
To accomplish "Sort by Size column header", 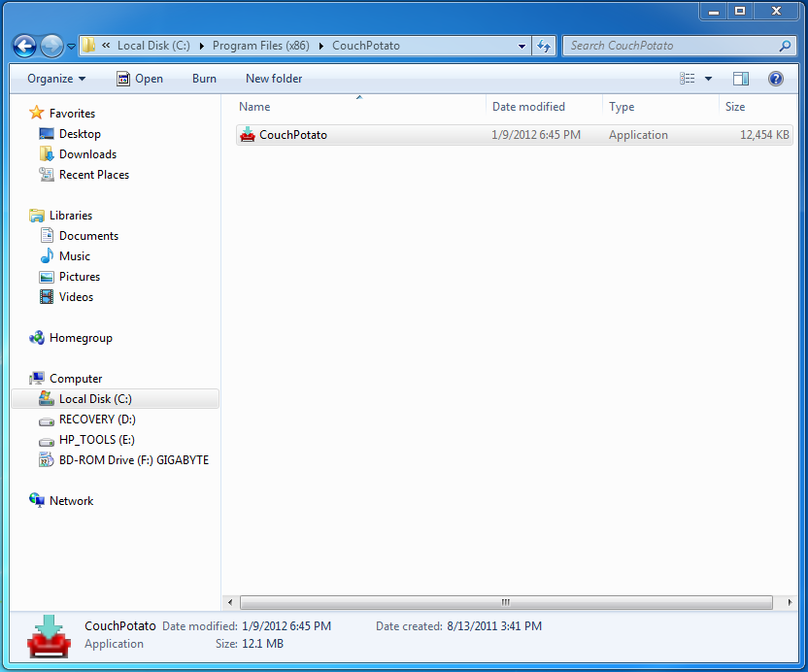I will [x=757, y=107].
